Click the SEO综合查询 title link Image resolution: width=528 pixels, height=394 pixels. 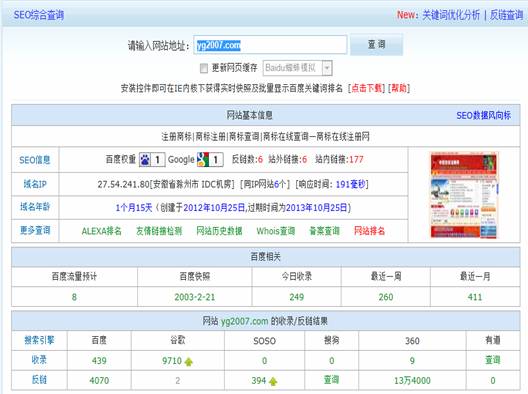click(x=39, y=15)
